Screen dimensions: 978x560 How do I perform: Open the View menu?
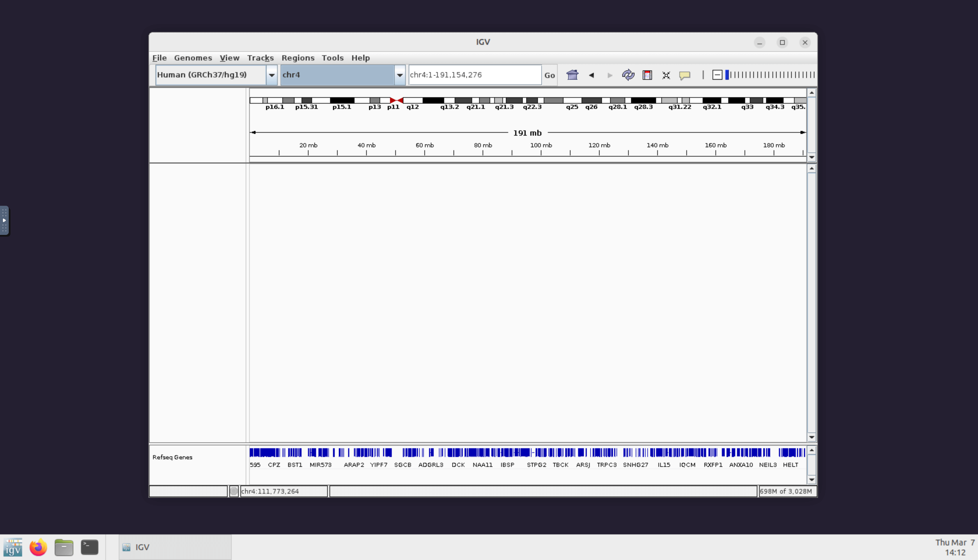(230, 58)
